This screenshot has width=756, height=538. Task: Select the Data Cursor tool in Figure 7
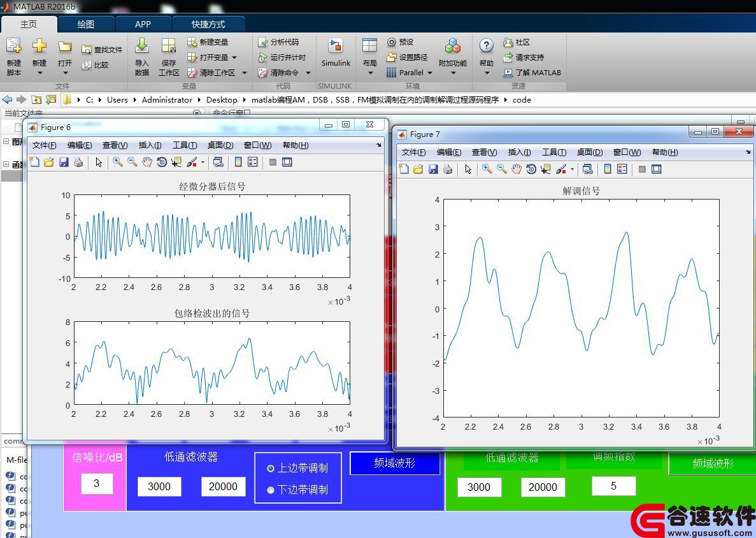pos(545,169)
